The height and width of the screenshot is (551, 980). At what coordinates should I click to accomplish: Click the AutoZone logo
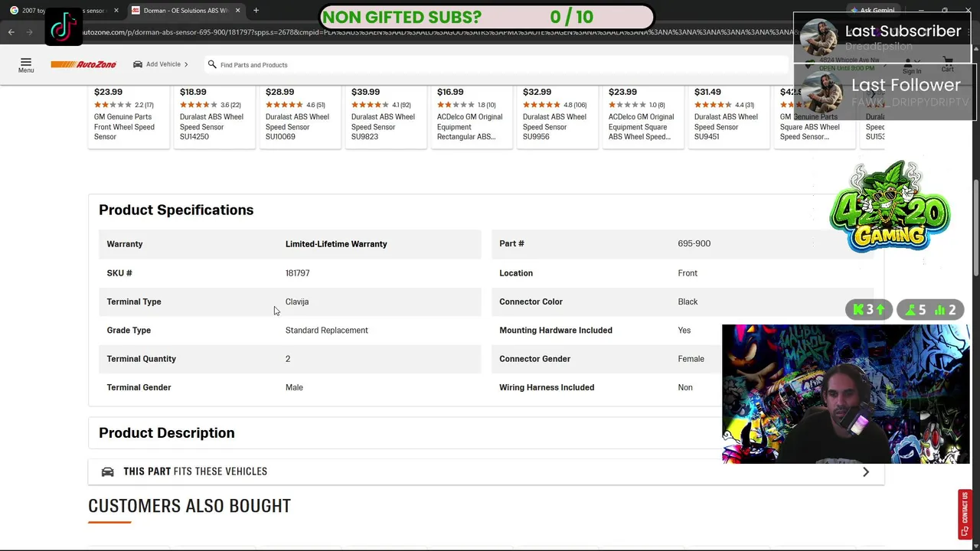coord(83,64)
